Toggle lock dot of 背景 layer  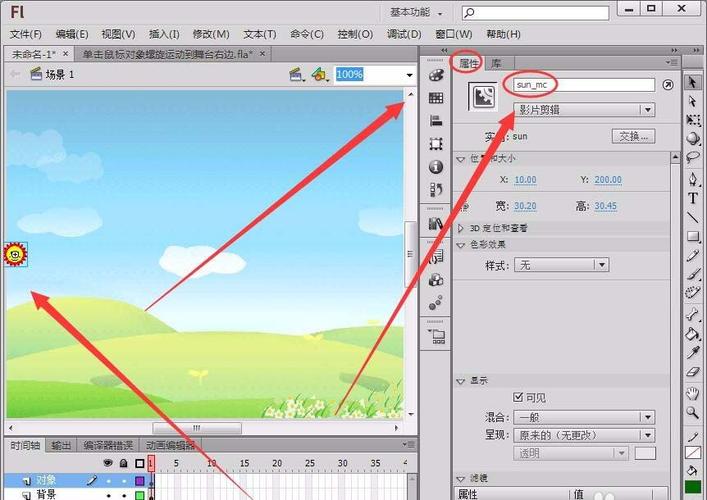(124, 495)
